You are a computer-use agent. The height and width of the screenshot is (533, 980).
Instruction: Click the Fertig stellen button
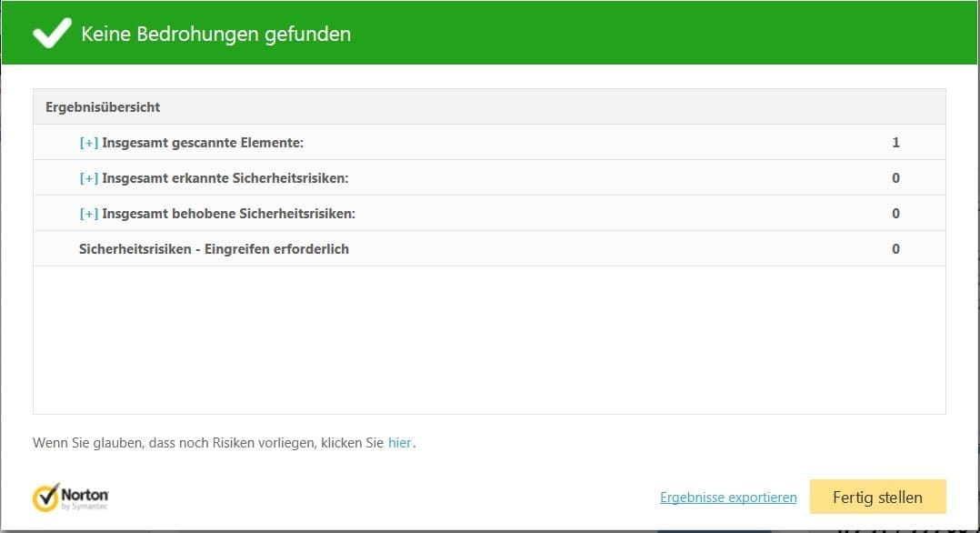pyautogui.click(x=877, y=498)
